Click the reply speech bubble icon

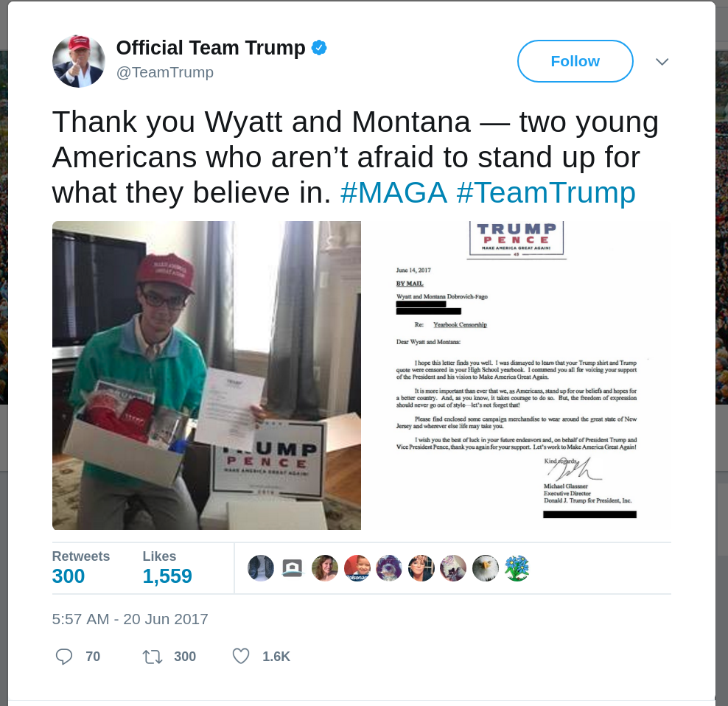click(x=64, y=657)
